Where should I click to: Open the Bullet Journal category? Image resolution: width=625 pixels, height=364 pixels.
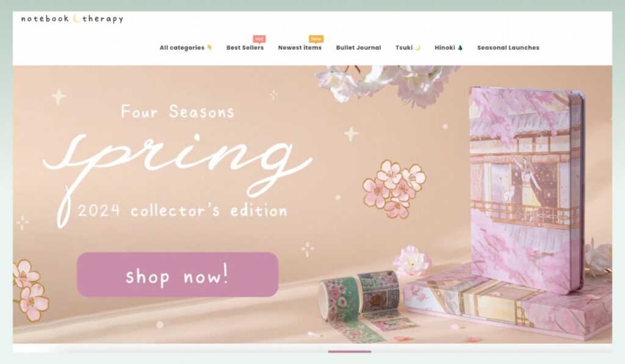tap(358, 48)
